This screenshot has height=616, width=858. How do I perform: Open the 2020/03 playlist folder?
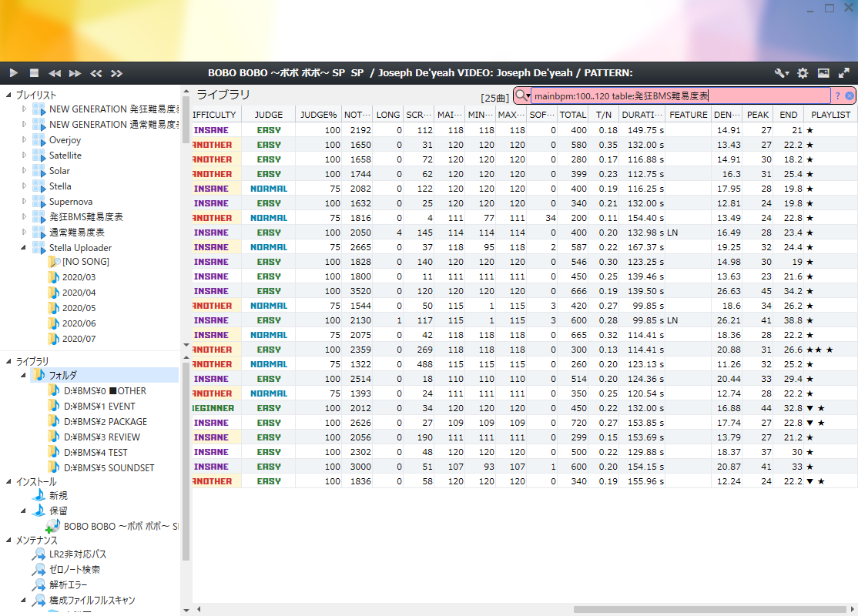[79, 277]
